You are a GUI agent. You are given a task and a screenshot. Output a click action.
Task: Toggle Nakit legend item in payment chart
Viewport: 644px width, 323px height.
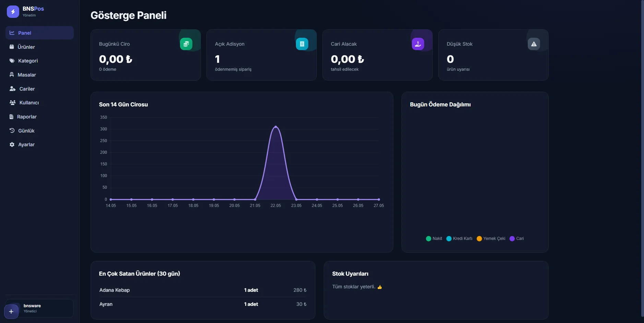coord(434,239)
